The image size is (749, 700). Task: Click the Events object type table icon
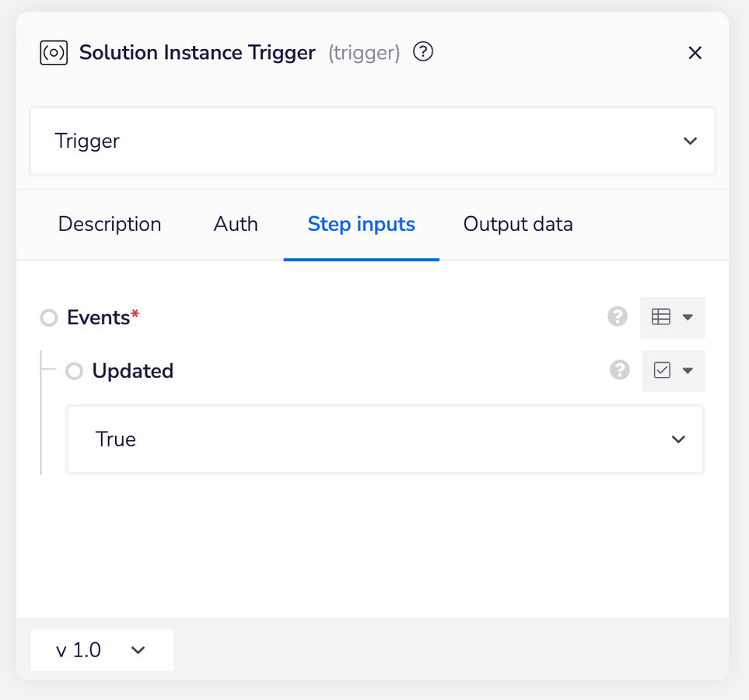pos(660,317)
